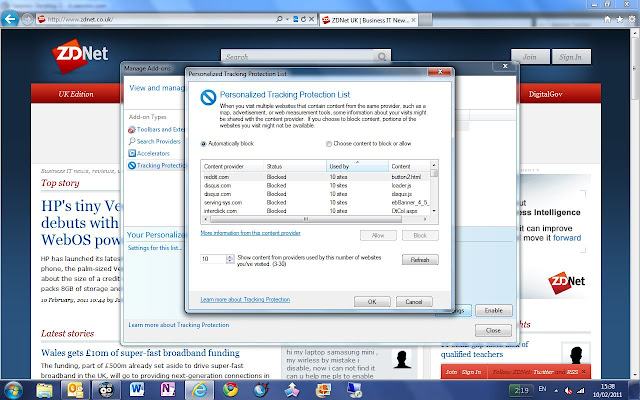
Task: Select Search Providers add-on type
Action: [155, 141]
